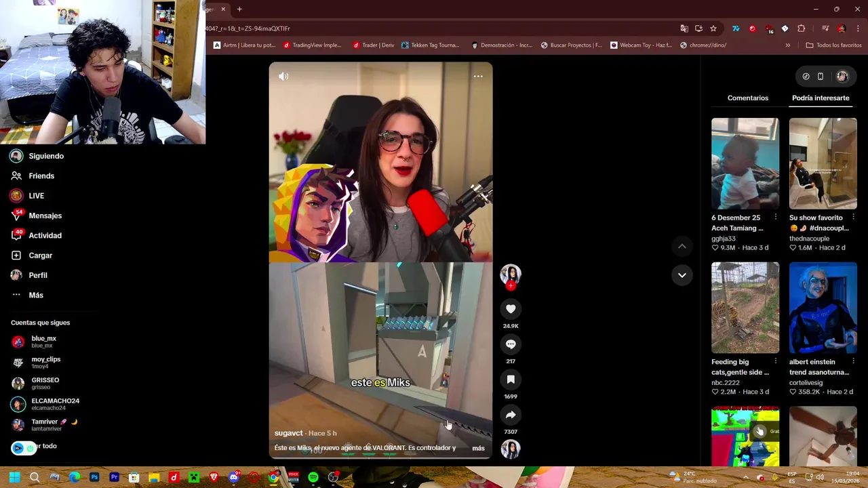Open the Tekken Tag Tourna... bookmark
868x488 pixels.
coord(431,45)
